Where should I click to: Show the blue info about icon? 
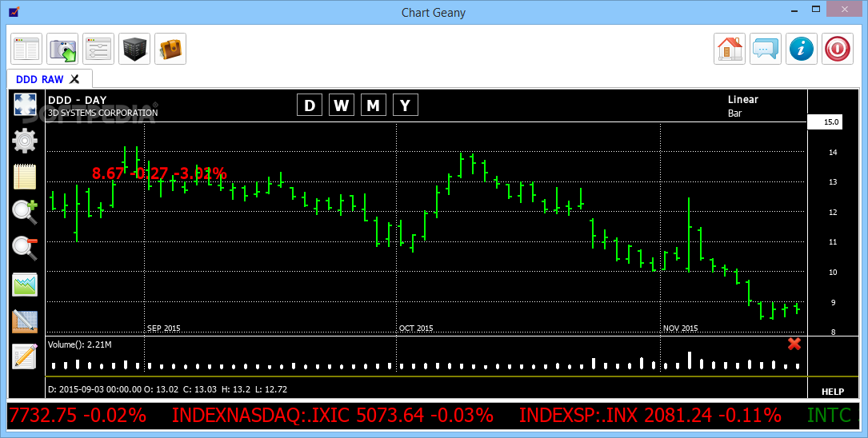802,49
